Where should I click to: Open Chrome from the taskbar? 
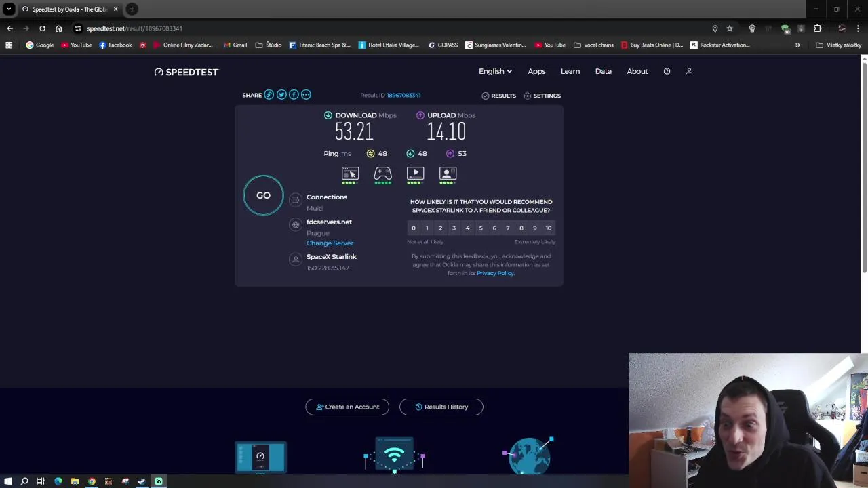pyautogui.click(x=92, y=481)
